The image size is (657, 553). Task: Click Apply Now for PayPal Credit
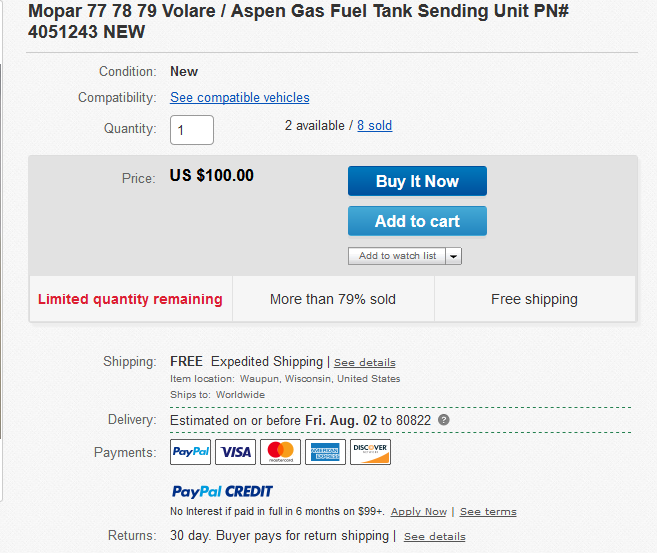pos(419,512)
